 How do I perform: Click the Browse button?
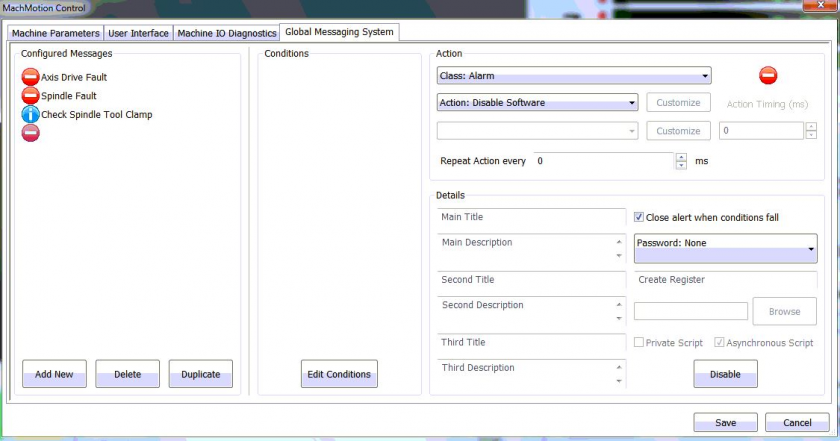784,311
